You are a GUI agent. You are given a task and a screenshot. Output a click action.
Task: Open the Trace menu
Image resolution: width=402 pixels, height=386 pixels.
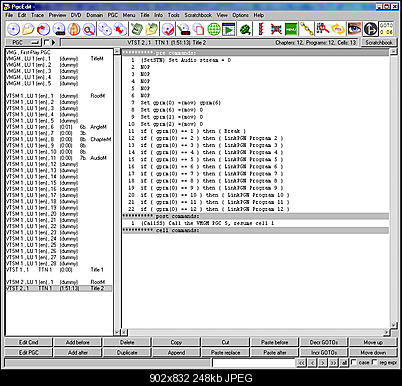click(37, 15)
